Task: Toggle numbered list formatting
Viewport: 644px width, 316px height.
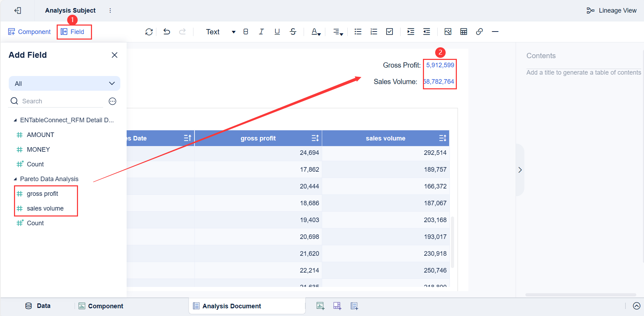Action: [x=374, y=32]
